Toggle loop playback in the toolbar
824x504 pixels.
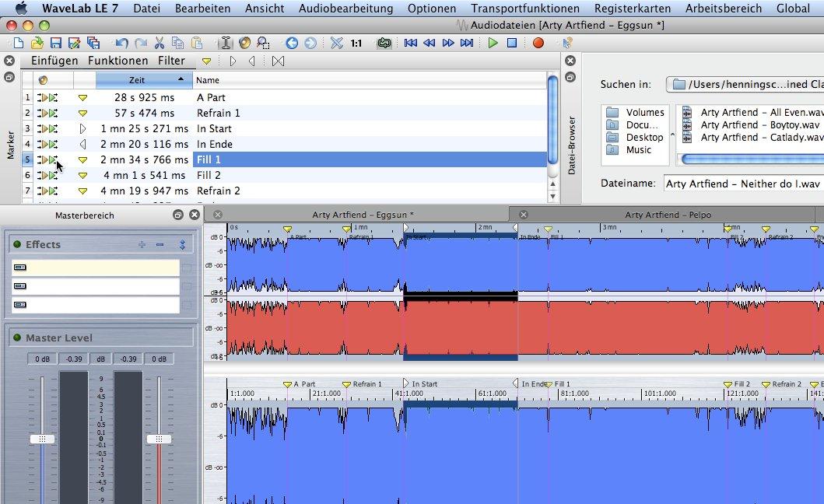(x=384, y=43)
